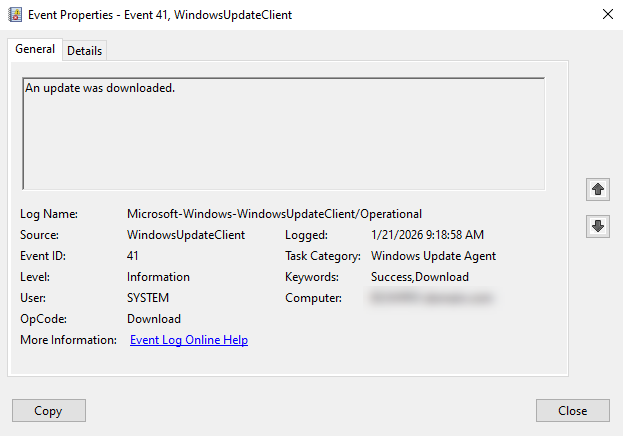Select the General tab

[x=35, y=50]
